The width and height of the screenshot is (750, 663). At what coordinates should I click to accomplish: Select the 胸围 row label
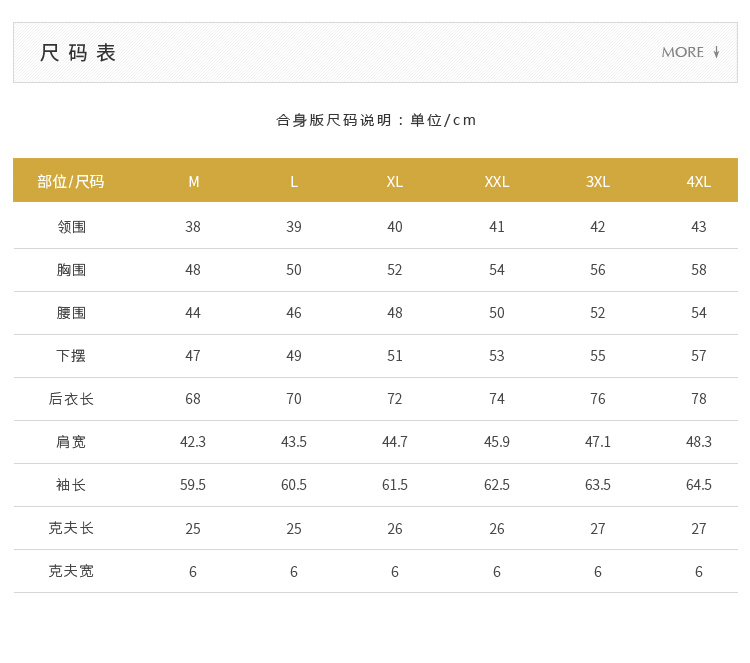71,269
